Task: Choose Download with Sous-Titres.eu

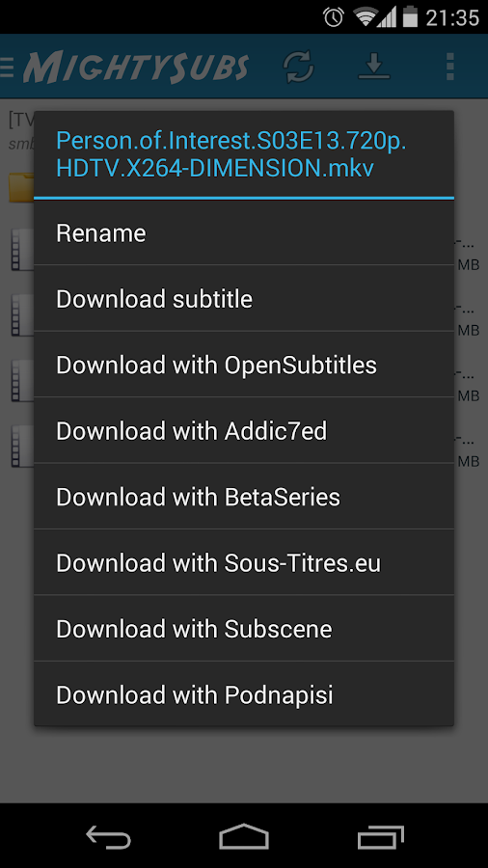Action: pos(244,562)
